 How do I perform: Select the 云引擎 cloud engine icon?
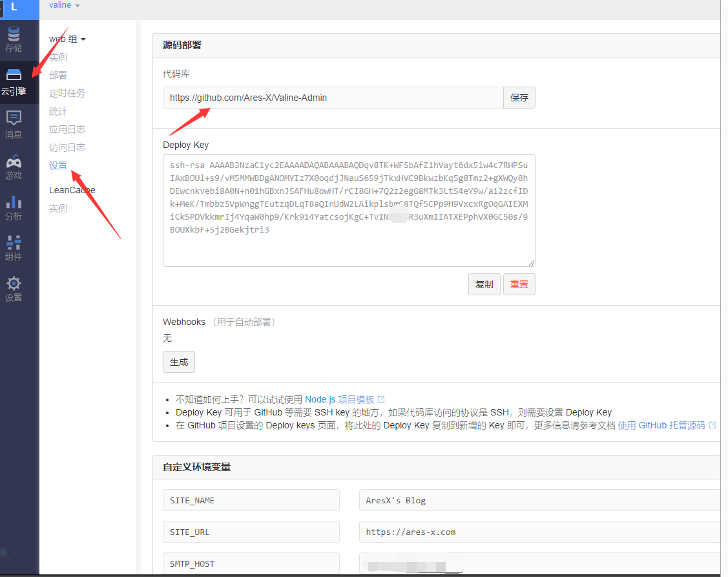14,82
